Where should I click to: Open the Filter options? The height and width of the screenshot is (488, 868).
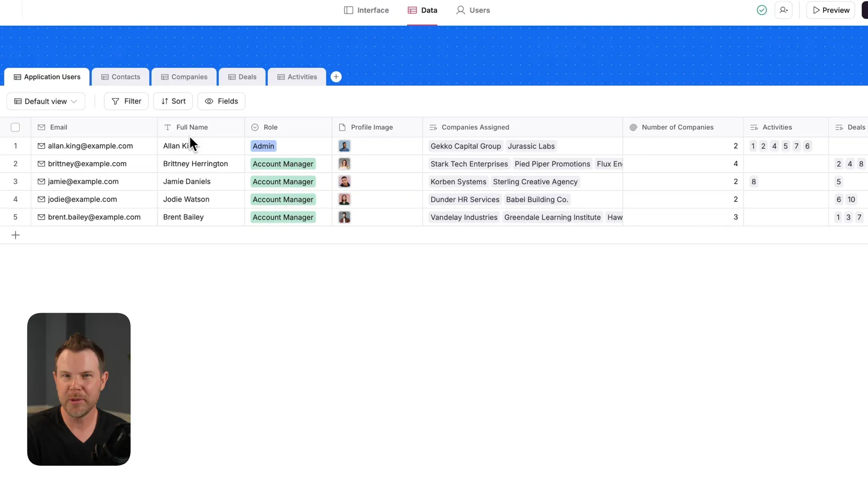click(126, 101)
